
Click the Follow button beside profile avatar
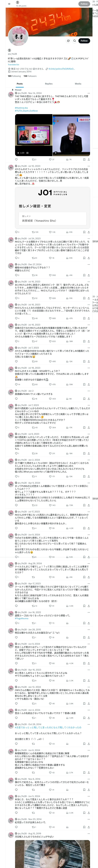click(x=84, y=41)
